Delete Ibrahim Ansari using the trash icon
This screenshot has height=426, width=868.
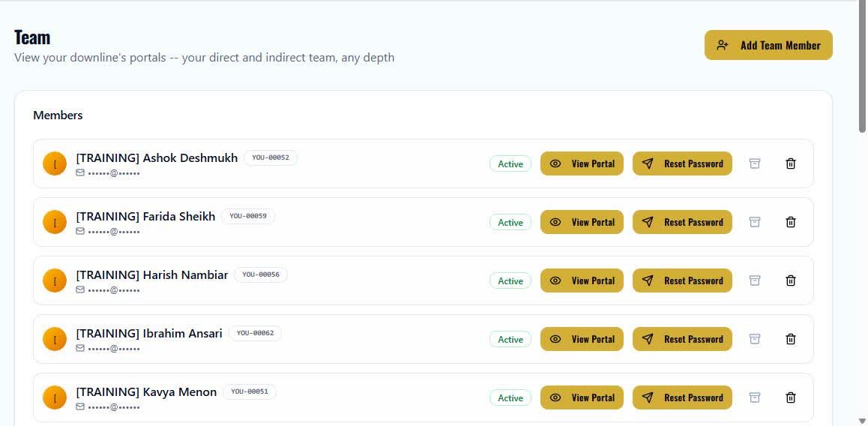[791, 339]
